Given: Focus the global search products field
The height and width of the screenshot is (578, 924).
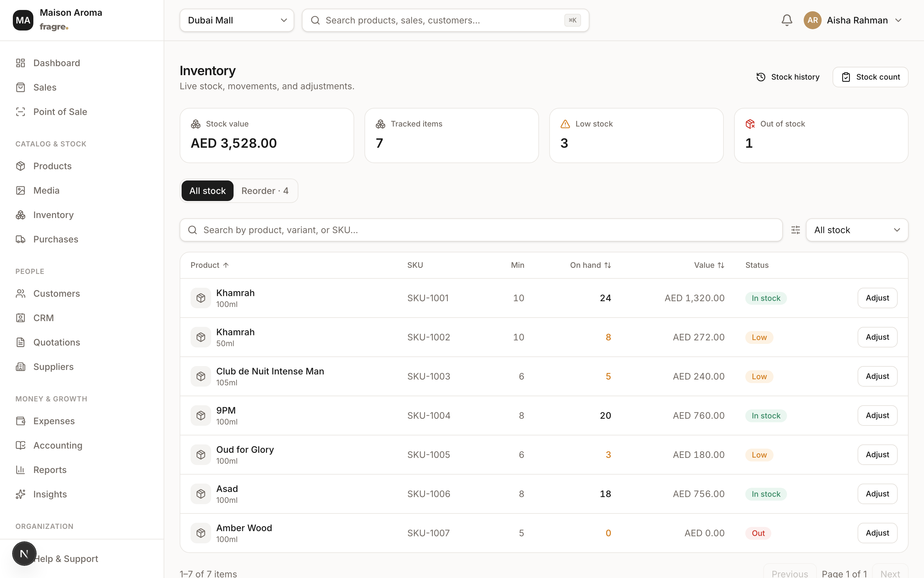Looking at the screenshot, I should pos(445,20).
